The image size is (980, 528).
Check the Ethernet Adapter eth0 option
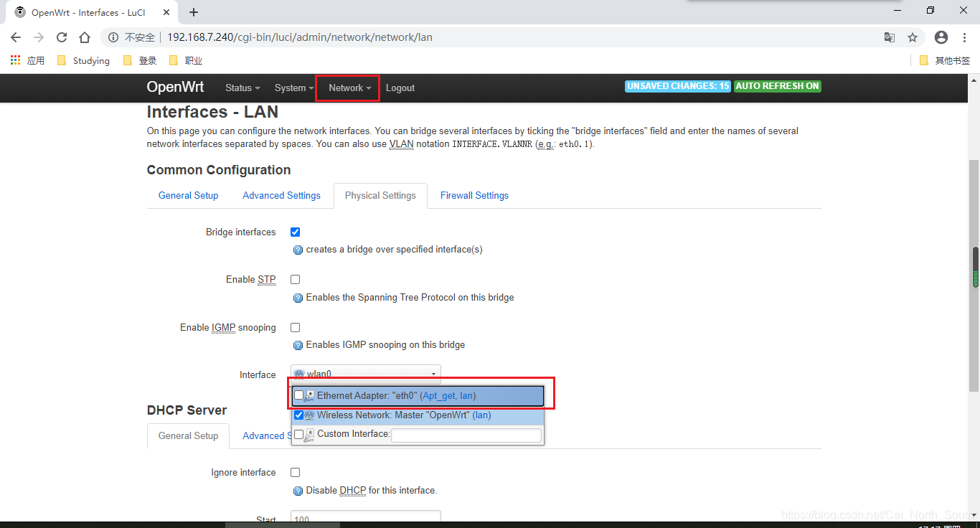coord(298,395)
